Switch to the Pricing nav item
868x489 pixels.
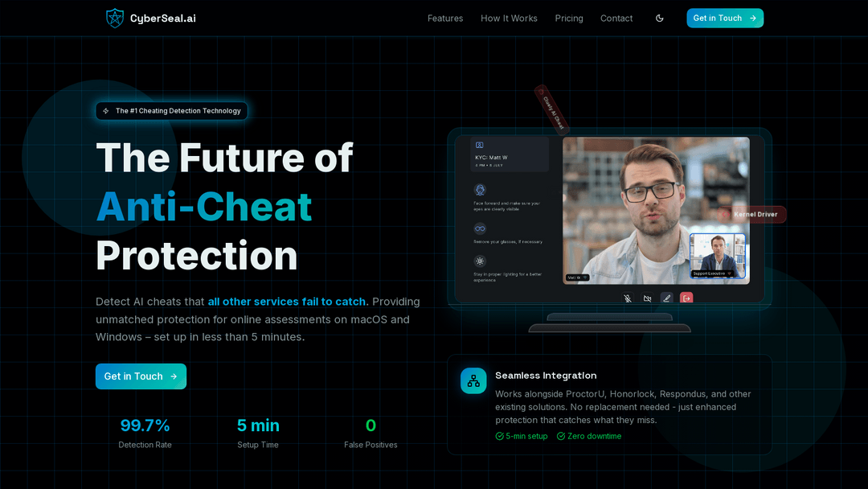click(x=569, y=18)
